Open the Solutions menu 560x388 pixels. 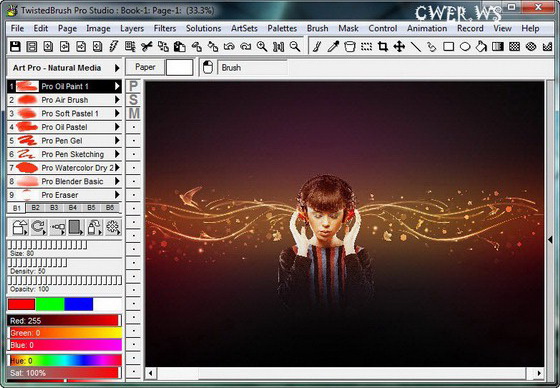click(x=203, y=28)
